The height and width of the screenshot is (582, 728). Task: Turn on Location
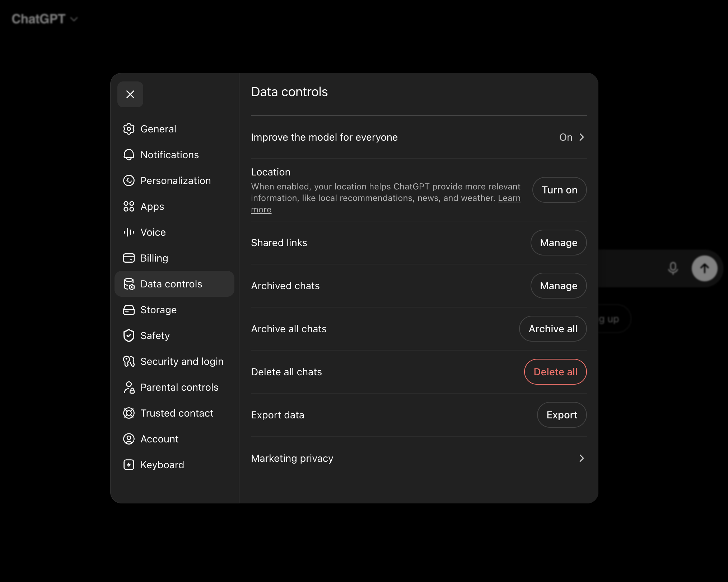[559, 190]
